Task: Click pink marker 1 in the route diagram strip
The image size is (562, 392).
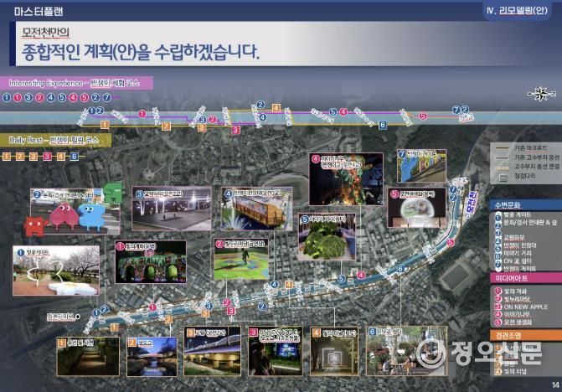Action: tap(142, 114)
